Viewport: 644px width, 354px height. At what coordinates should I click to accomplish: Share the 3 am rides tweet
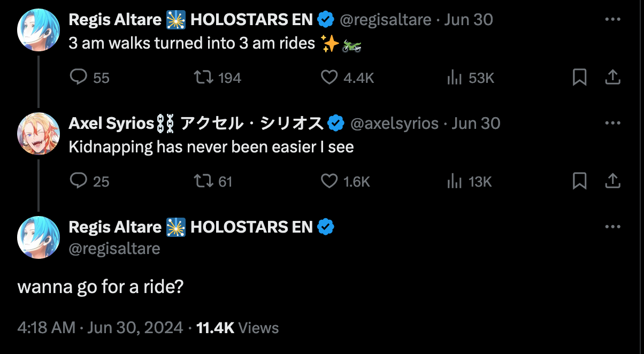tap(612, 78)
